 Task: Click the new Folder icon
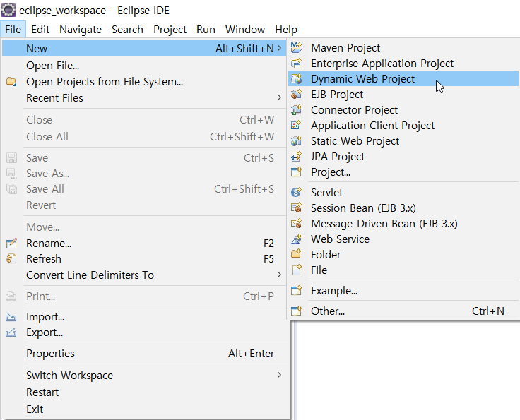click(x=296, y=254)
